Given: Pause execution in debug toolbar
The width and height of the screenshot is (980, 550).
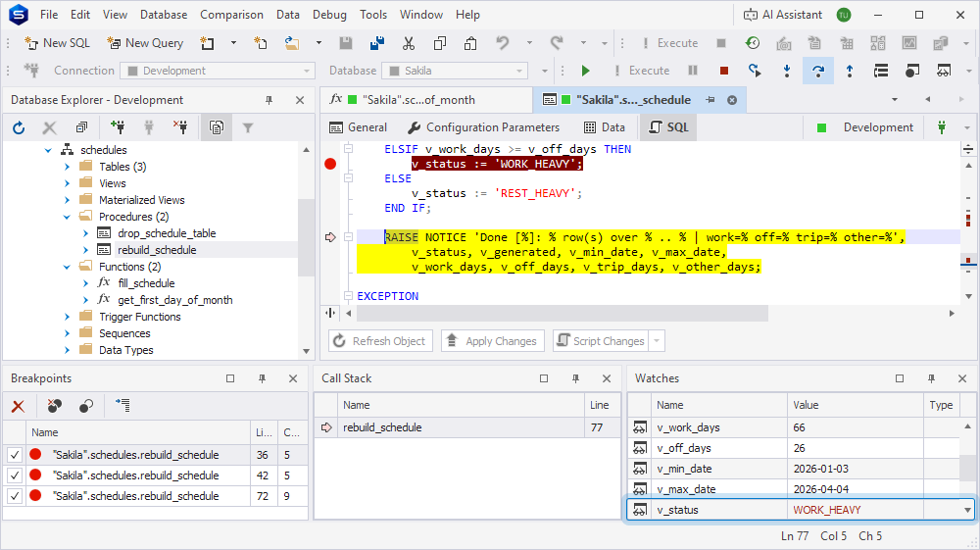Looking at the screenshot, I should (693, 71).
